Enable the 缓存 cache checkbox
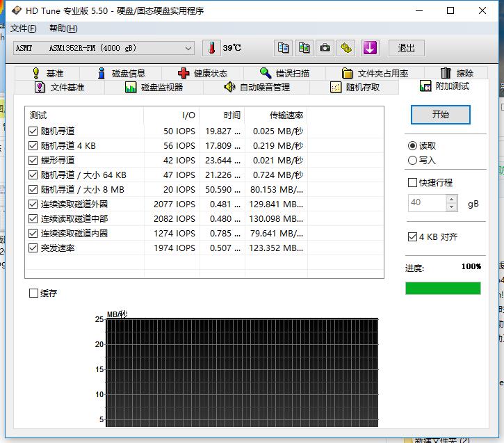 pos(34,293)
